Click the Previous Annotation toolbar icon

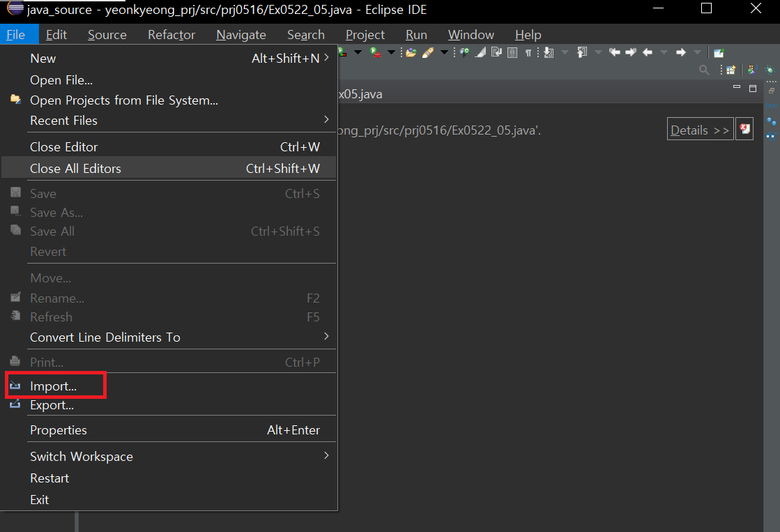pos(582,52)
